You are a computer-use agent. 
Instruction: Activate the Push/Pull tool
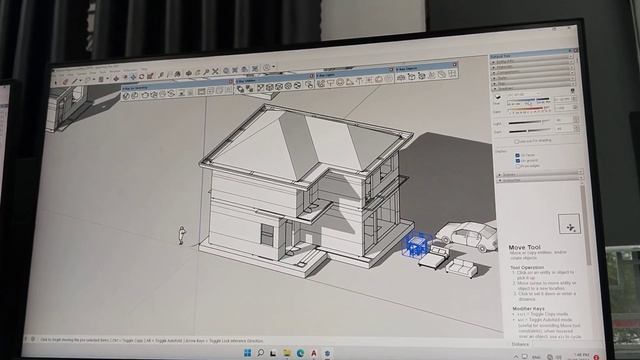coord(116,78)
